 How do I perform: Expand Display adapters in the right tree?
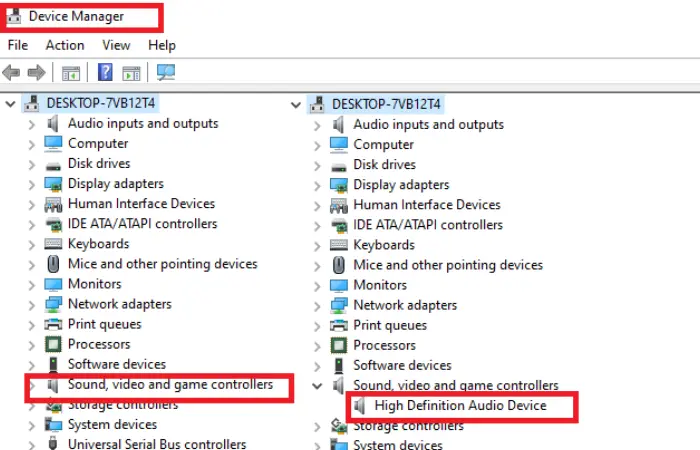tap(317, 186)
